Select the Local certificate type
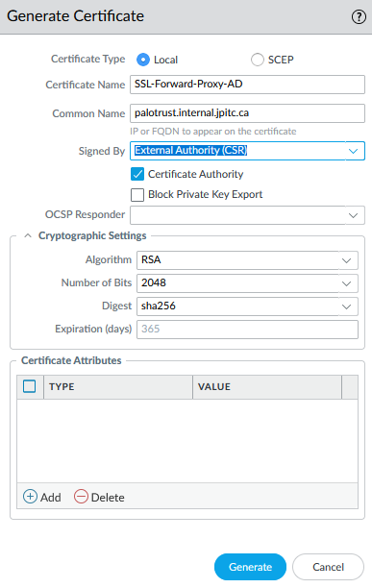 tap(143, 60)
